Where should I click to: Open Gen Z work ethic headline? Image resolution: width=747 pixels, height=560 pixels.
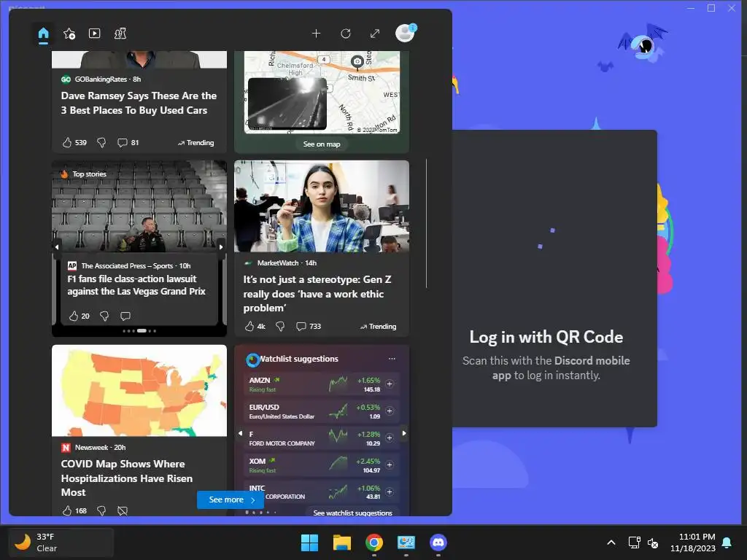coord(317,293)
